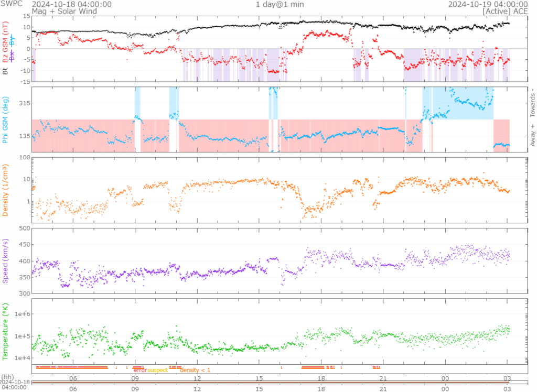Select the header start time 2024-10-18 04:00:00
Screen dimensions: 537x392
click(x=71, y=4)
